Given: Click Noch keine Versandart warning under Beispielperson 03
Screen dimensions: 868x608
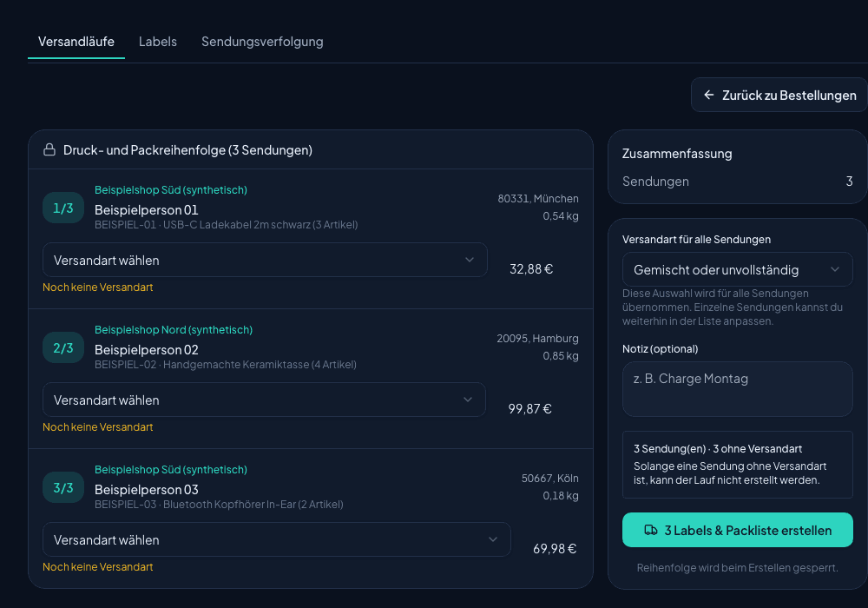Looking at the screenshot, I should coord(98,567).
